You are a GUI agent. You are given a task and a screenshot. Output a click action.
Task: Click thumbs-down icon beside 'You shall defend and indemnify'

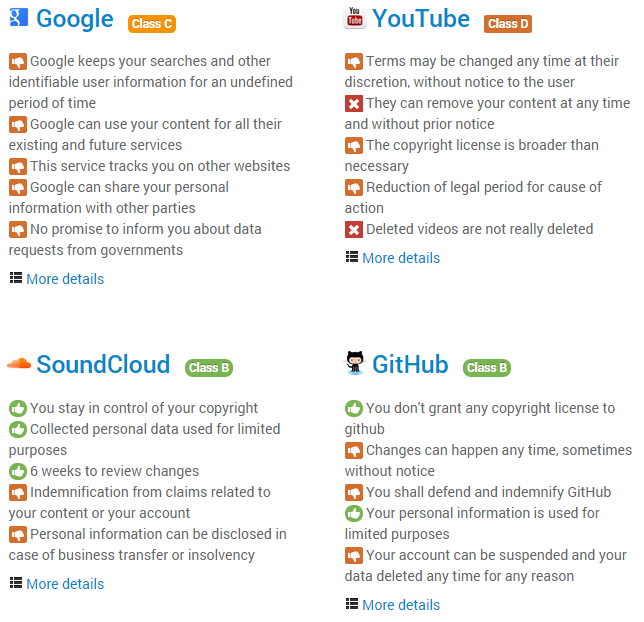[354, 492]
